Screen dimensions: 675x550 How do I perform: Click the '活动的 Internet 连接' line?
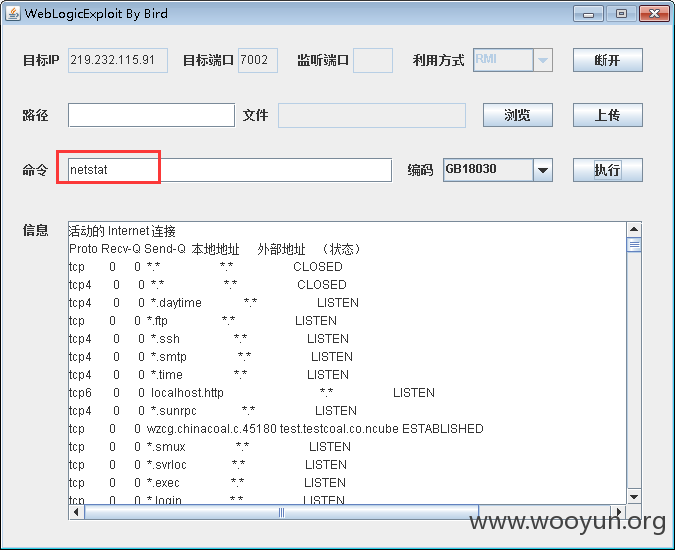click(122, 231)
